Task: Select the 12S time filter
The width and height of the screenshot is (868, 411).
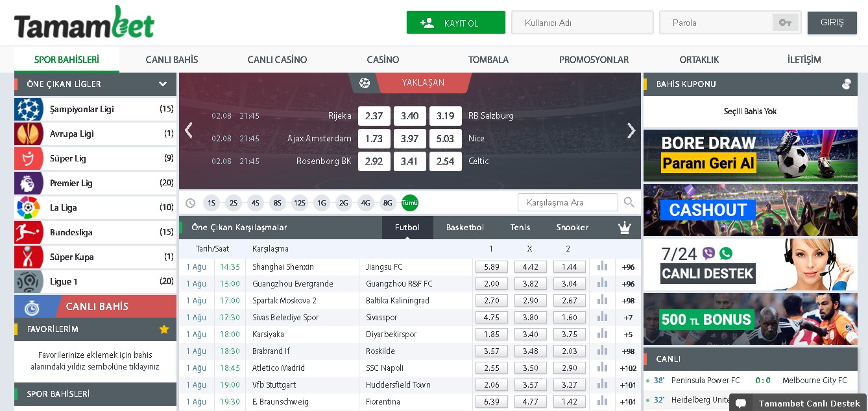Action: tap(300, 203)
